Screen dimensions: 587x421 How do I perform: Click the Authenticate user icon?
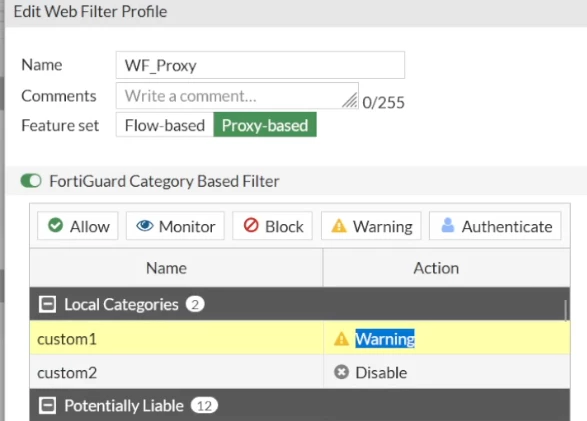point(448,225)
